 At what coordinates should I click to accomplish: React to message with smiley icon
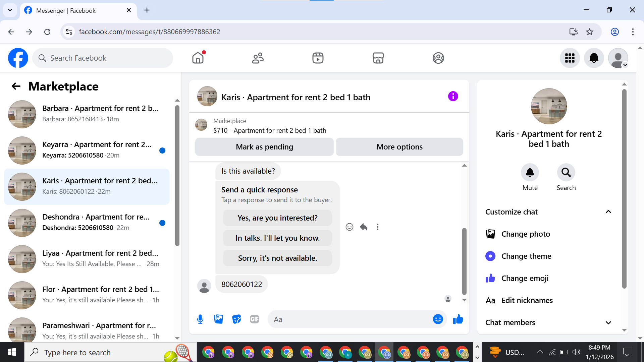coord(349,227)
